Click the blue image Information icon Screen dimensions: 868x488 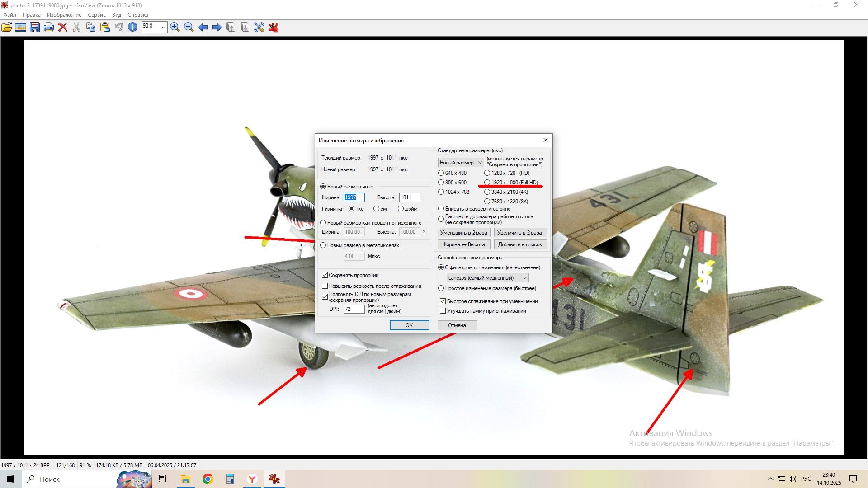pyautogui.click(x=132, y=28)
